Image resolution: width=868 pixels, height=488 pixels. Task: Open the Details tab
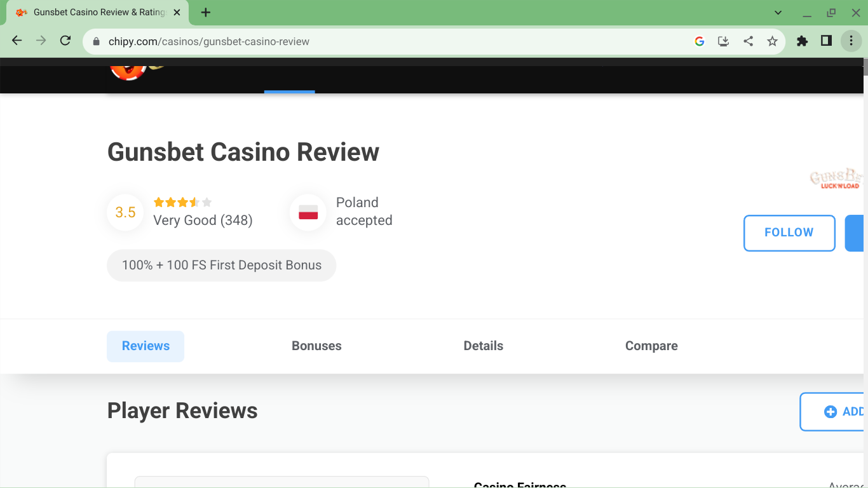point(483,346)
